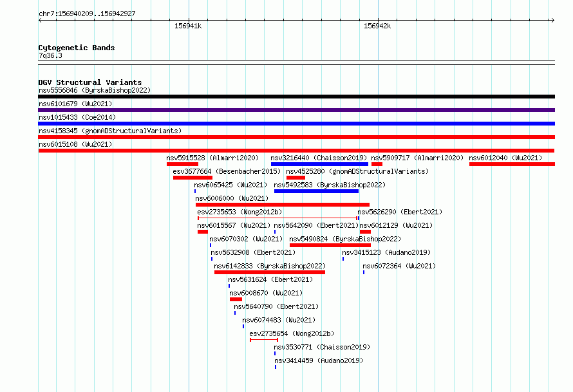
Task: Open nsv6006000 (Wu2021) label
Action: (x=232, y=198)
